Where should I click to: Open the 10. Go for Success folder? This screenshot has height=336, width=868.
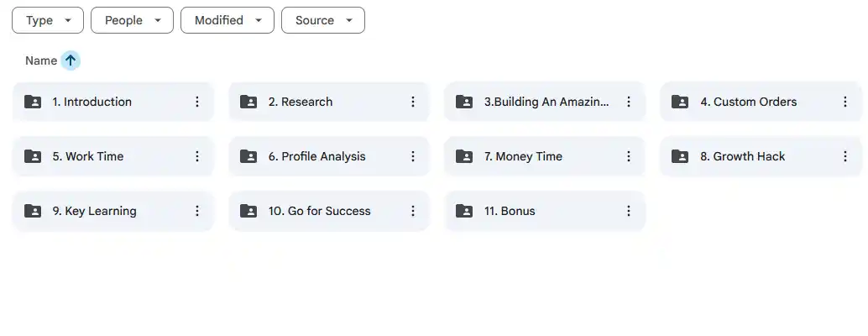(320, 211)
